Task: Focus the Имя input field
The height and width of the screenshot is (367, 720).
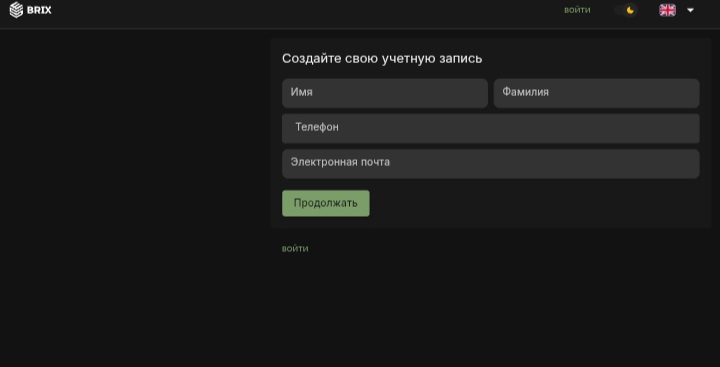Action: (385, 93)
